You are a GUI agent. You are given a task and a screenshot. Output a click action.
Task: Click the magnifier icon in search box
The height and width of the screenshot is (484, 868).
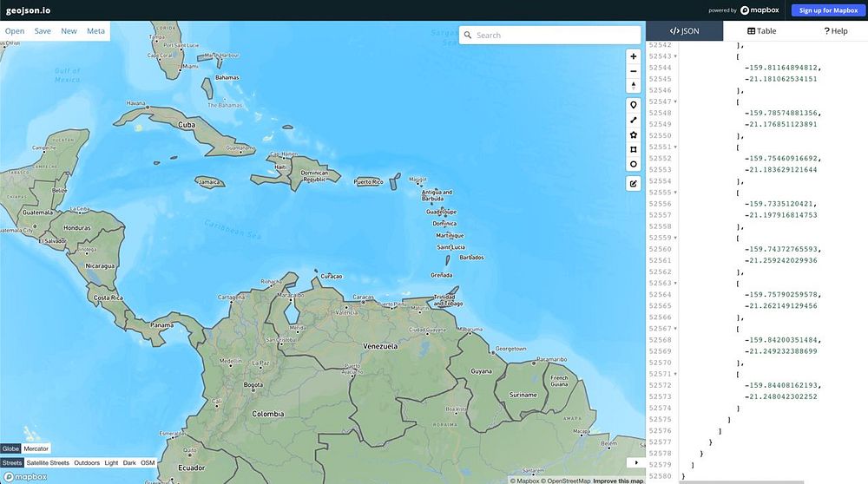[x=468, y=35]
